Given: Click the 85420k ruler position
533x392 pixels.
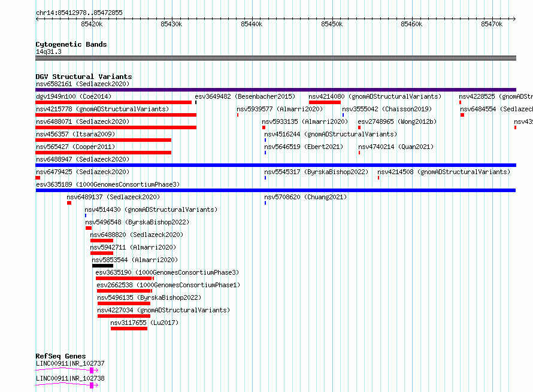Looking at the screenshot, I should 92,24.
